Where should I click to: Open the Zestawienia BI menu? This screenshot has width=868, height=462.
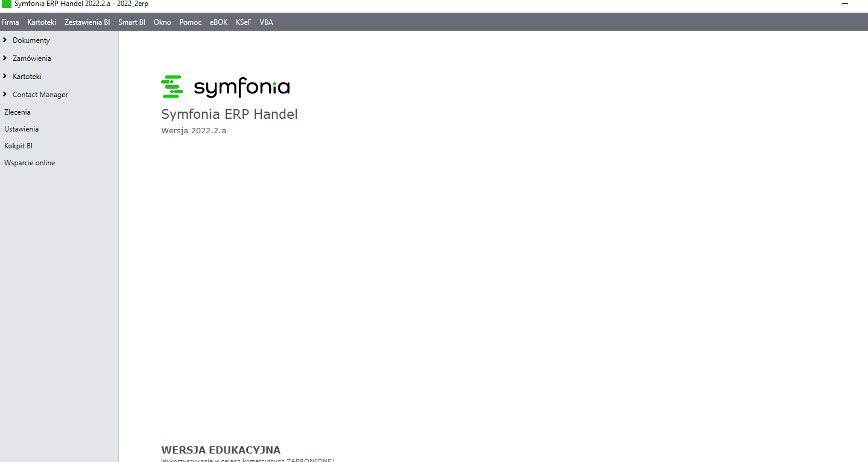(87, 22)
